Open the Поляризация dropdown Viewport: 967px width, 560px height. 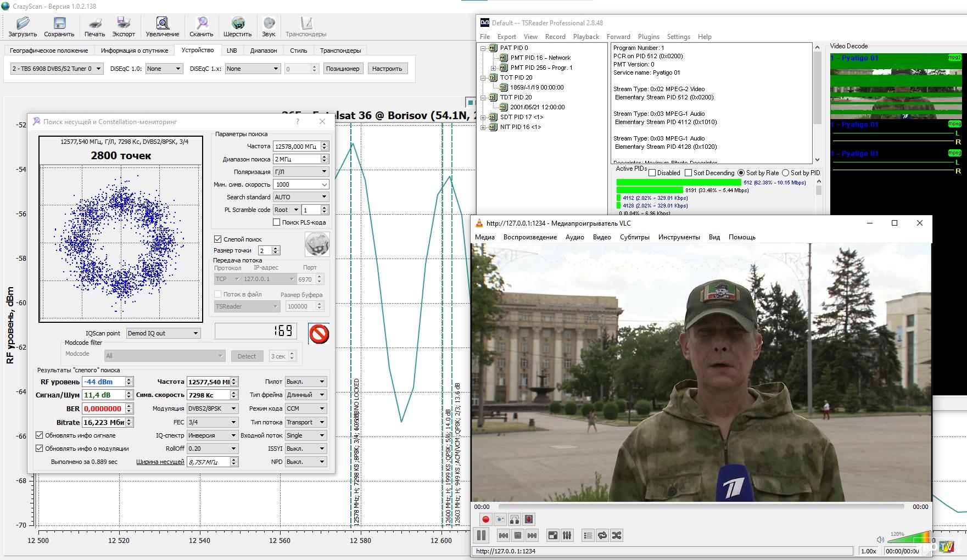tap(301, 172)
